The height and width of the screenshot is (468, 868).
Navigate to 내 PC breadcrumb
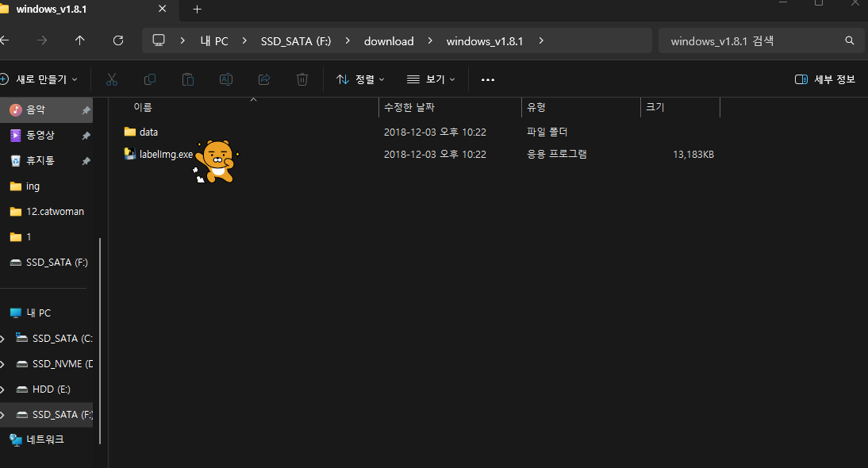tap(214, 41)
